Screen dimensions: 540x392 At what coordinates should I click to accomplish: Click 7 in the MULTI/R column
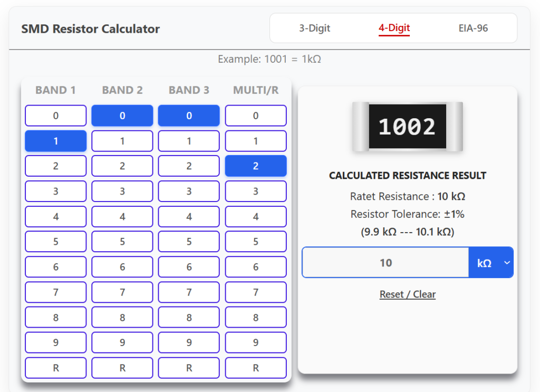click(256, 292)
